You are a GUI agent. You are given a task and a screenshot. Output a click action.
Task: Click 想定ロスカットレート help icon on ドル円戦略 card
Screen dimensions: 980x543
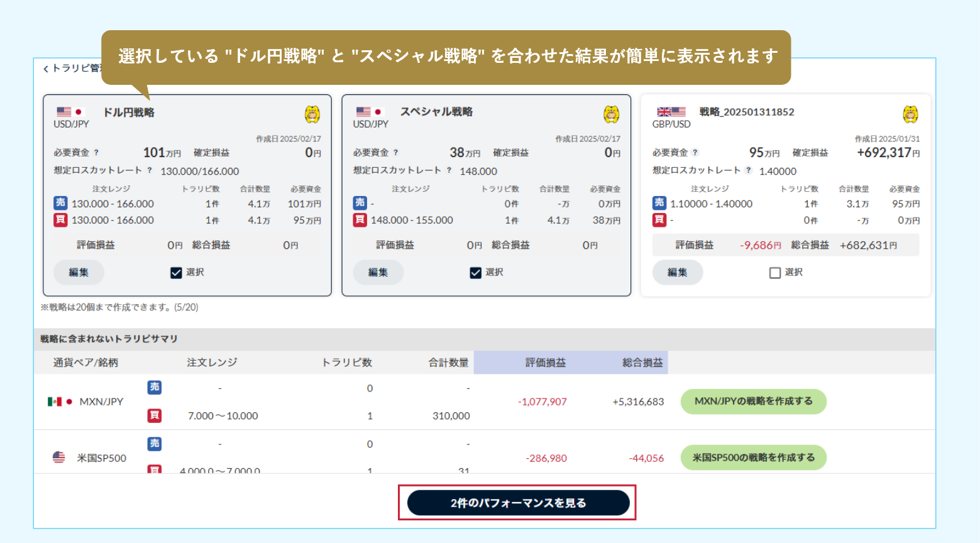coord(150,170)
